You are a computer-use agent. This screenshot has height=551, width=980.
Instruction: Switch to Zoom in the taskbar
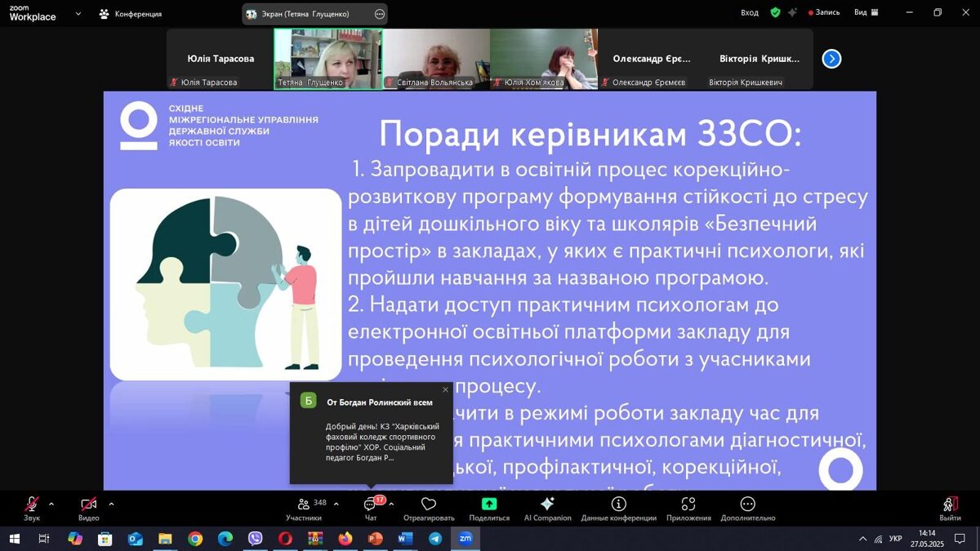(x=465, y=539)
